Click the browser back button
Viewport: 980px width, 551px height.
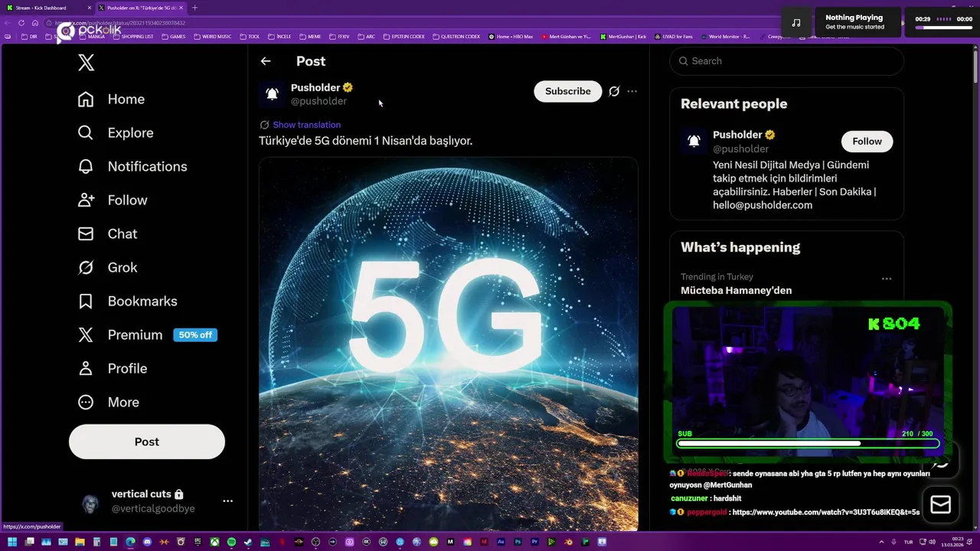(x=8, y=23)
